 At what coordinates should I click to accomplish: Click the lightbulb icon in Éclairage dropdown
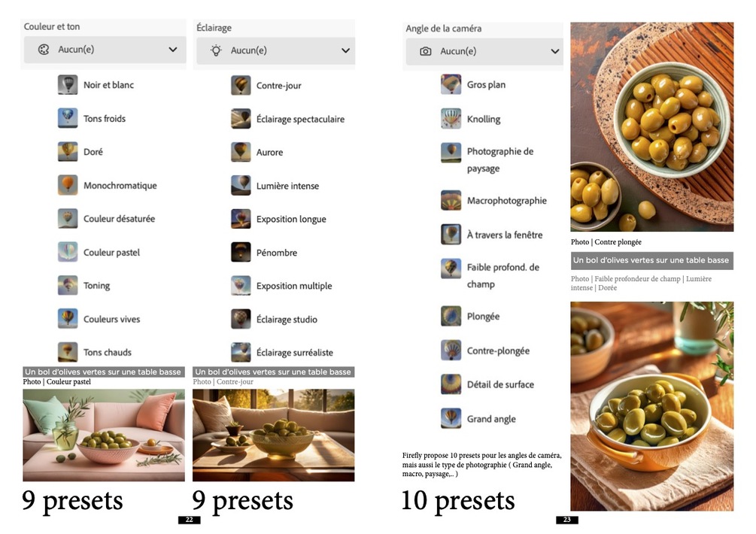216,50
